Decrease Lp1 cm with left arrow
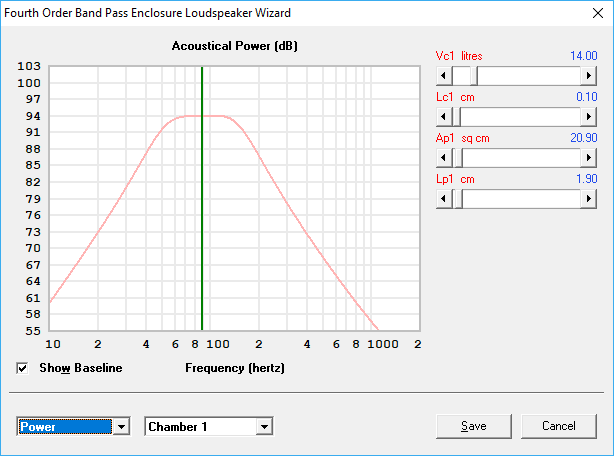This screenshot has height=456, width=614. coord(444,199)
